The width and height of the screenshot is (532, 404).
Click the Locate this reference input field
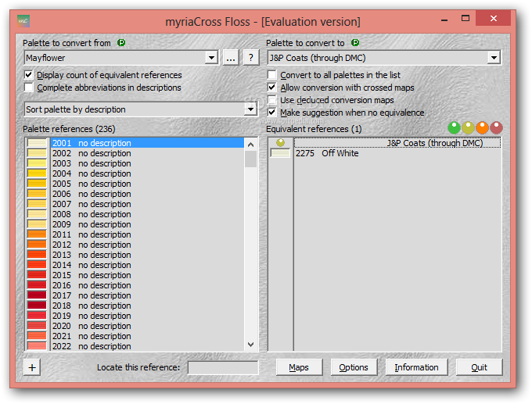pos(223,368)
